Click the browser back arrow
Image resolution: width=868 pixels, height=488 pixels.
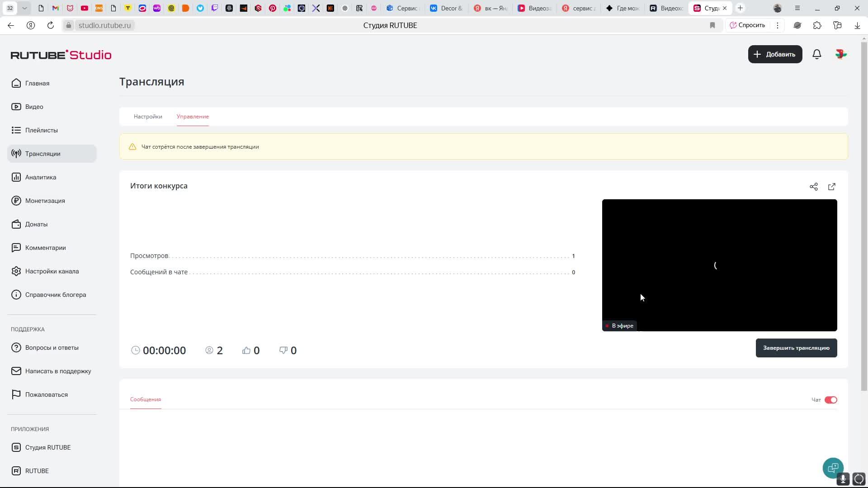(11, 25)
